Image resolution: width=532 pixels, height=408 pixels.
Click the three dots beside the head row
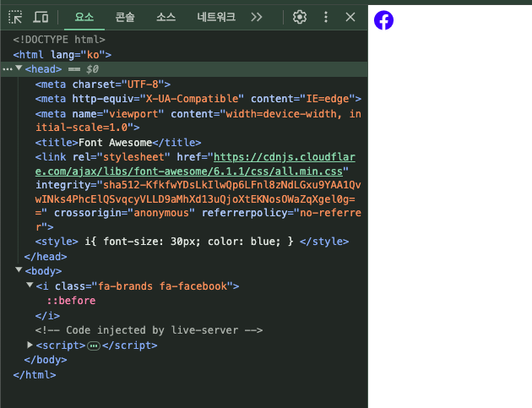coord(7,69)
